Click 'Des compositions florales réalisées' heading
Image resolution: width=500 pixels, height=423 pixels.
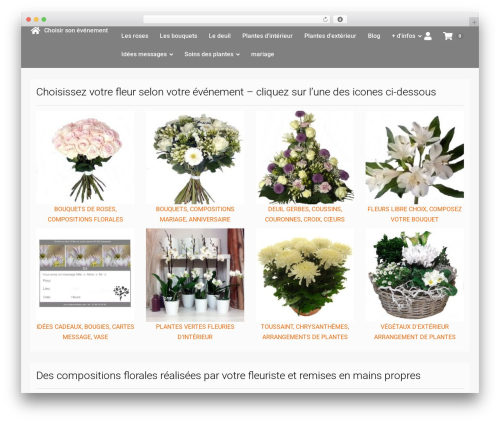coord(228,376)
